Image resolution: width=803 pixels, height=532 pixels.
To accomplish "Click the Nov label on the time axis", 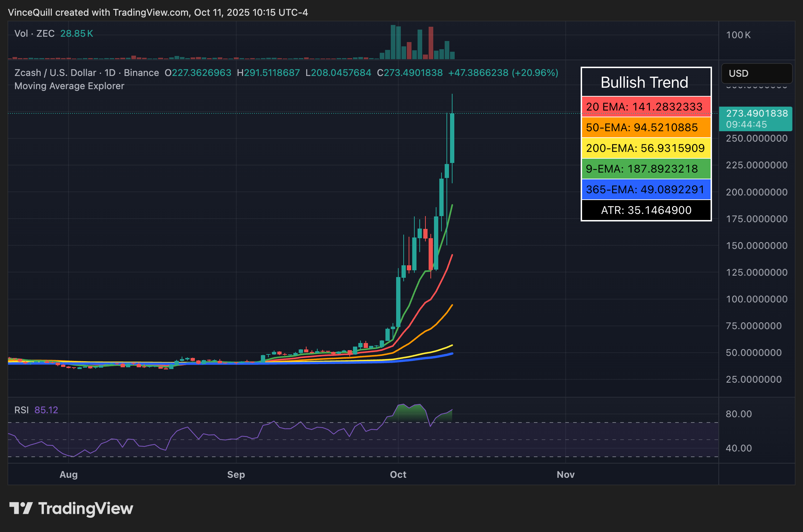I will point(565,475).
